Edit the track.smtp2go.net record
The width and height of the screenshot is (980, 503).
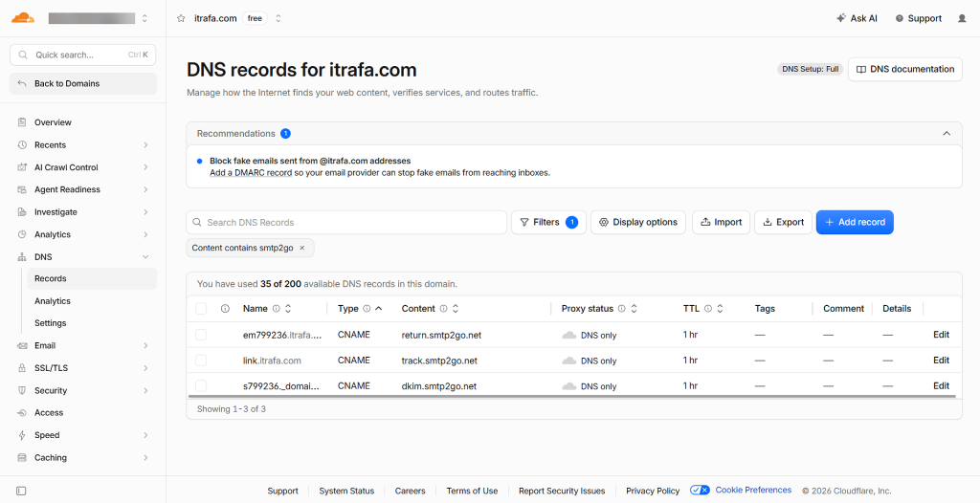coord(942,361)
